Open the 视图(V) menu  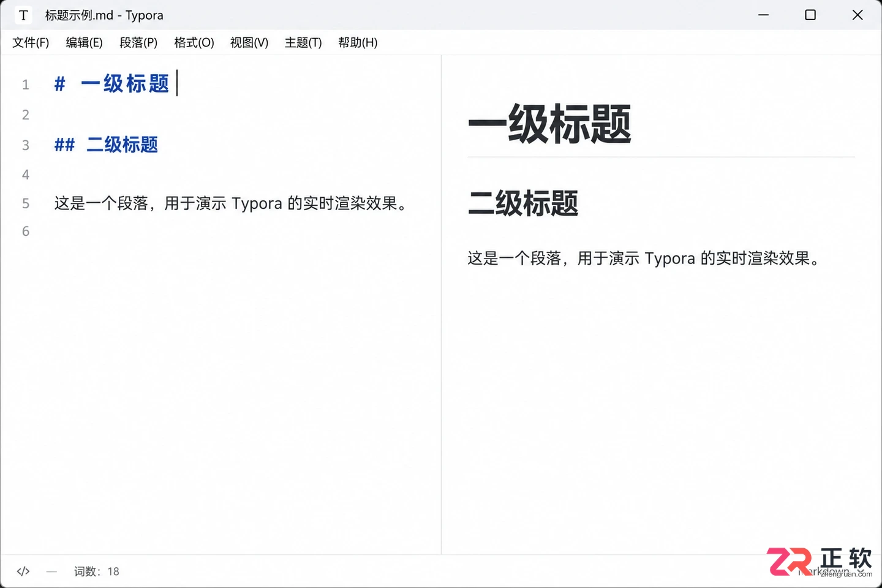pos(249,43)
